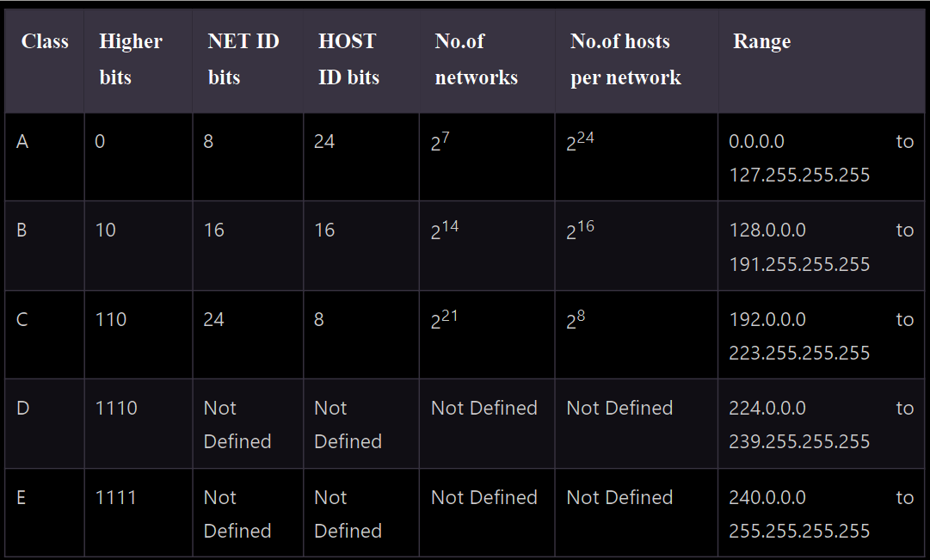Select the 127.255.255.255 range cell
930x560 pixels.
[x=799, y=175]
